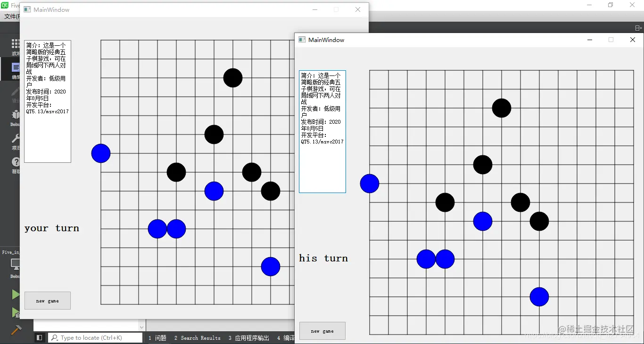
Task: Open the kit selector monitor icon
Action: tap(16, 264)
